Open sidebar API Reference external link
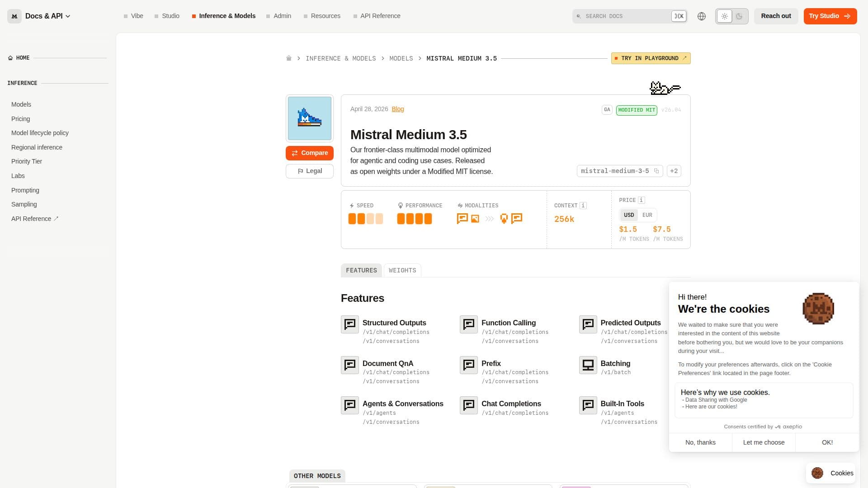The image size is (868, 488). click(35, 219)
